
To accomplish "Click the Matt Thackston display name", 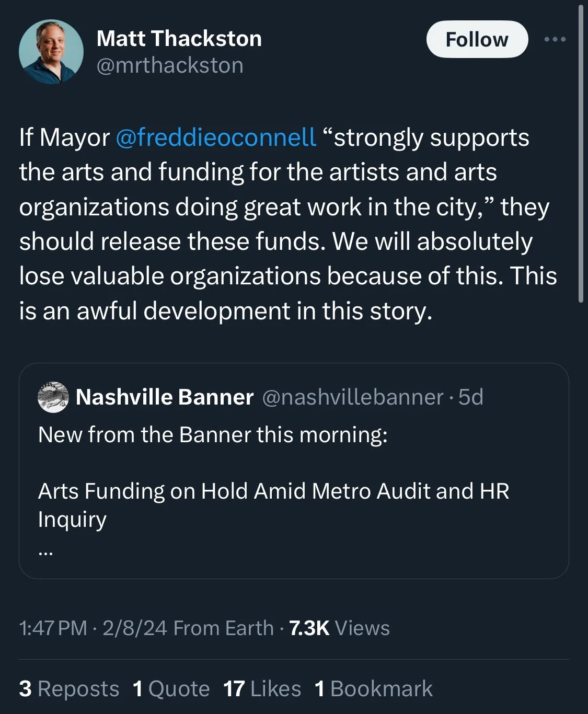I will [x=179, y=39].
